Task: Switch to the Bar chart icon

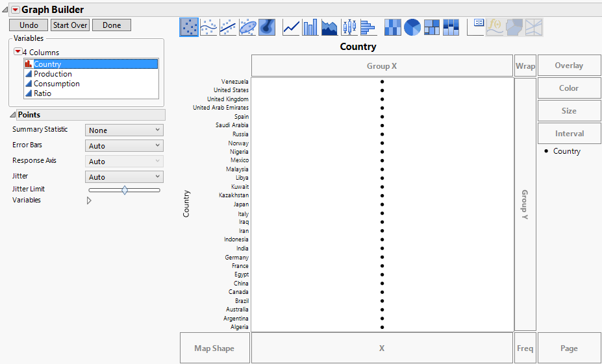Action: (310, 27)
